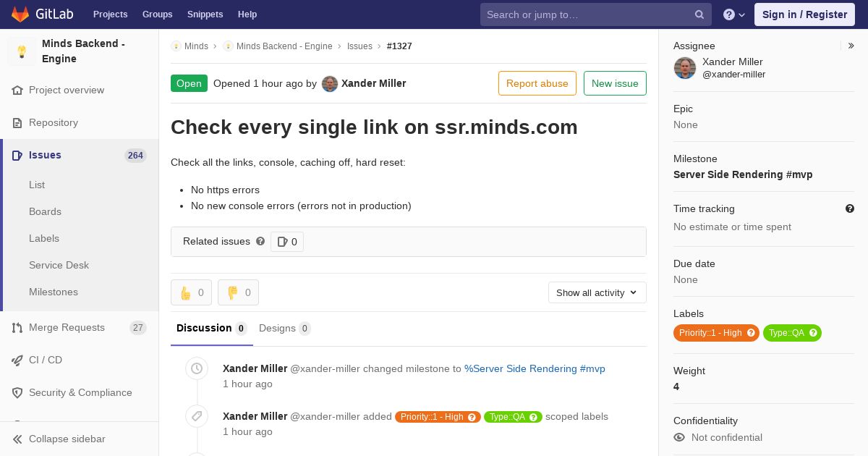Click the Issues breadcrumb link
Image resolution: width=868 pixels, height=456 pixels.
(x=359, y=46)
